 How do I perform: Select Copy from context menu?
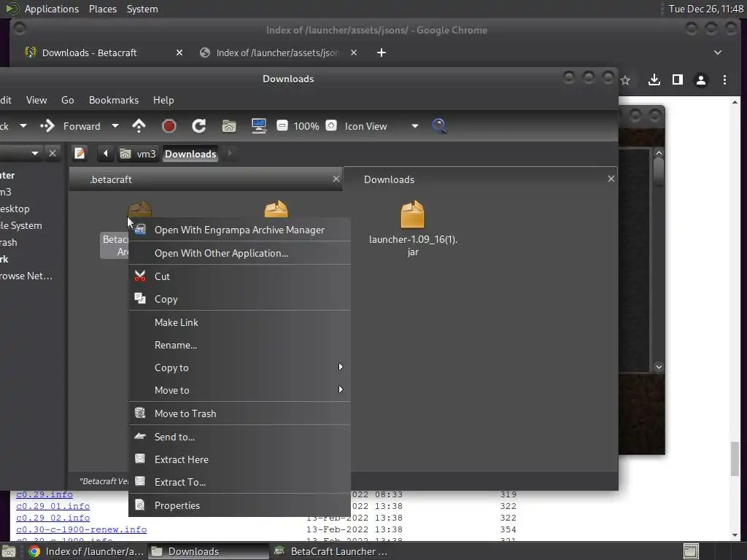pyautogui.click(x=239, y=299)
